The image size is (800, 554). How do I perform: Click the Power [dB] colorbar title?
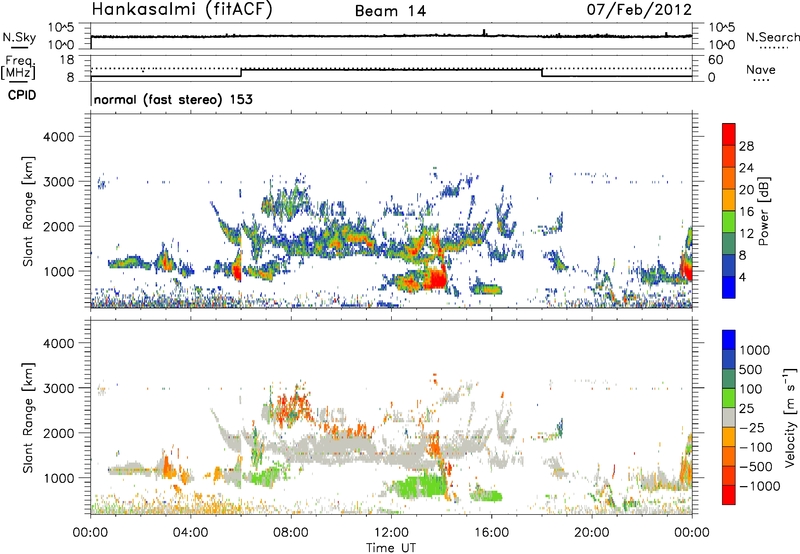[763, 211]
